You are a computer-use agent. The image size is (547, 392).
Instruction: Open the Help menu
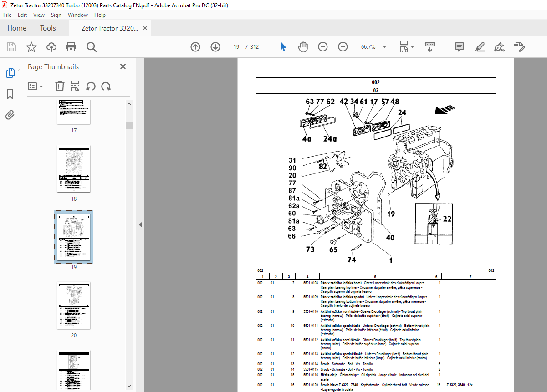point(100,15)
